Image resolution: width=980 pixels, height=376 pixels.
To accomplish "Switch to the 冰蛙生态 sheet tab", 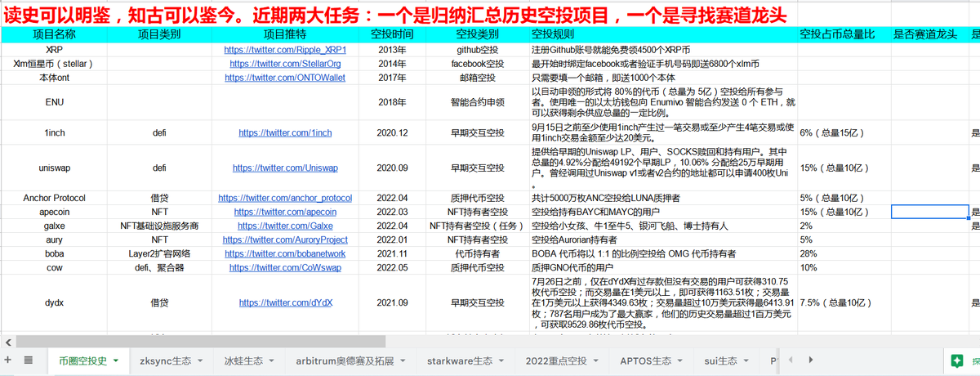I will tap(243, 360).
